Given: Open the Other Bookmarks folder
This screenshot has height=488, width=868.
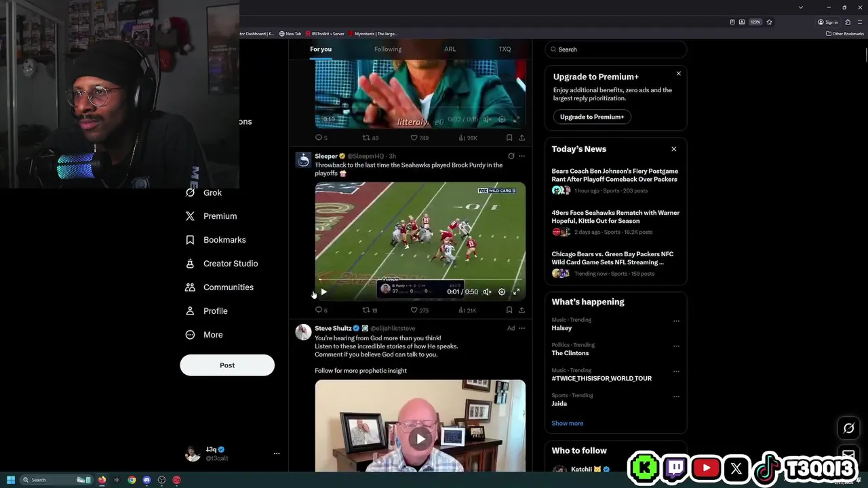Looking at the screenshot, I should click(x=845, y=33).
